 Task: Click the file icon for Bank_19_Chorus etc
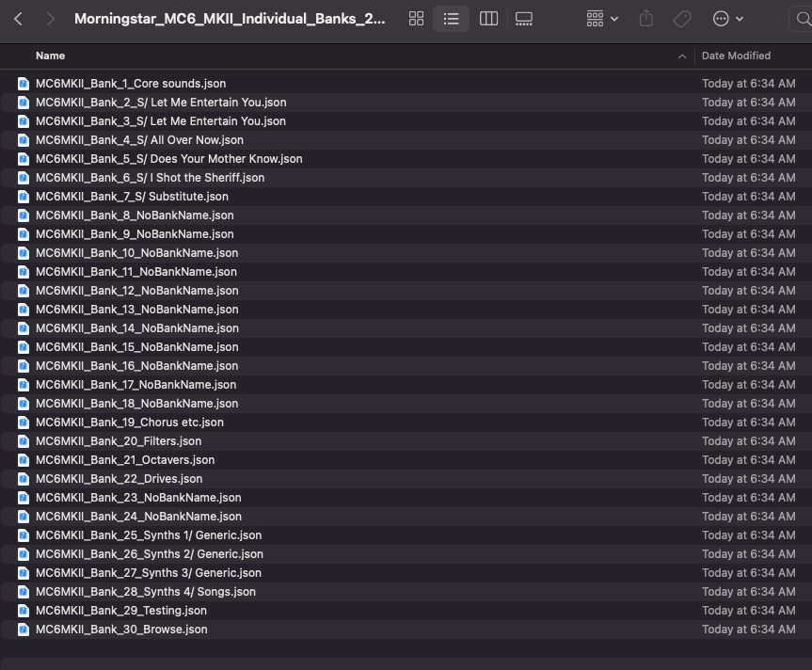pyautogui.click(x=24, y=422)
